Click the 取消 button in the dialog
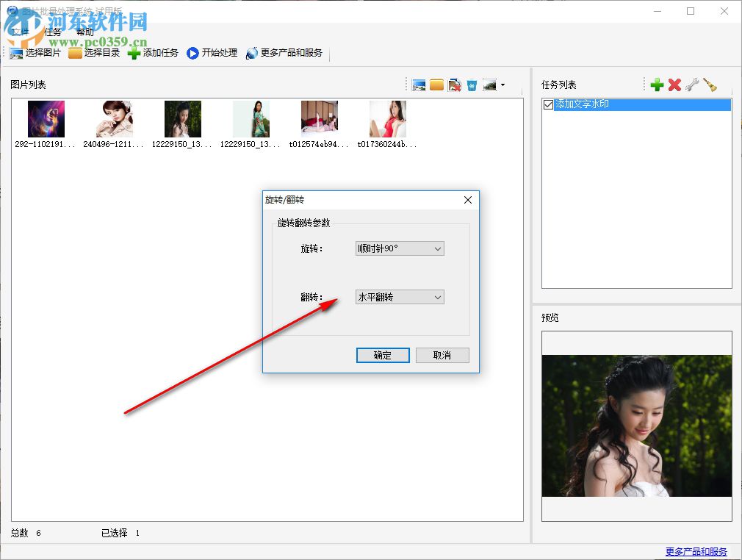The height and width of the screenshot is (560, 742). click(x=442, y=355)
